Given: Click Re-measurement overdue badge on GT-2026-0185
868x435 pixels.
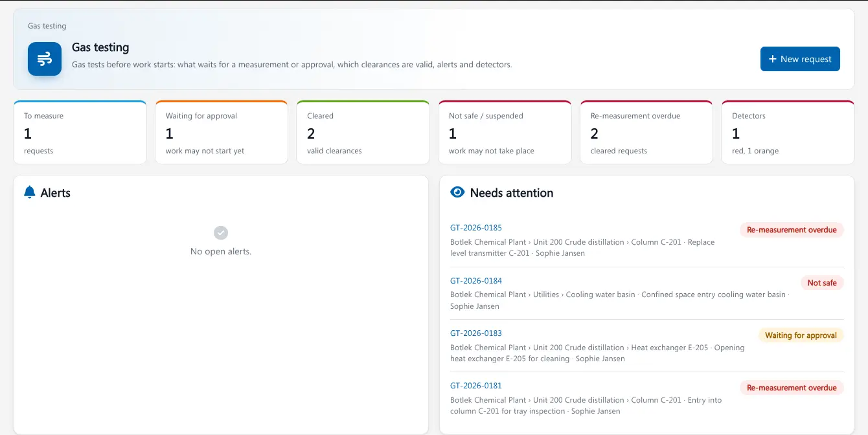Looking at the screenshot, I should point(792,230).
